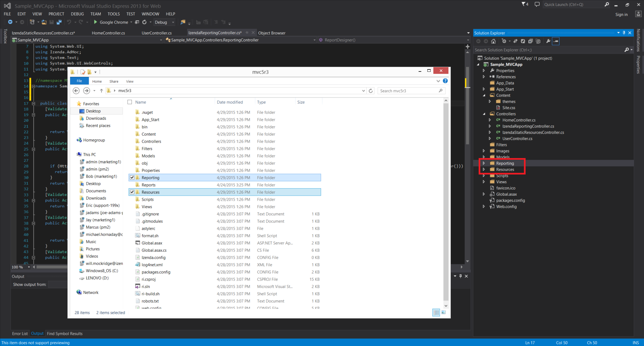Expand the Properties node in Solution Explorer

click(484, 70)
